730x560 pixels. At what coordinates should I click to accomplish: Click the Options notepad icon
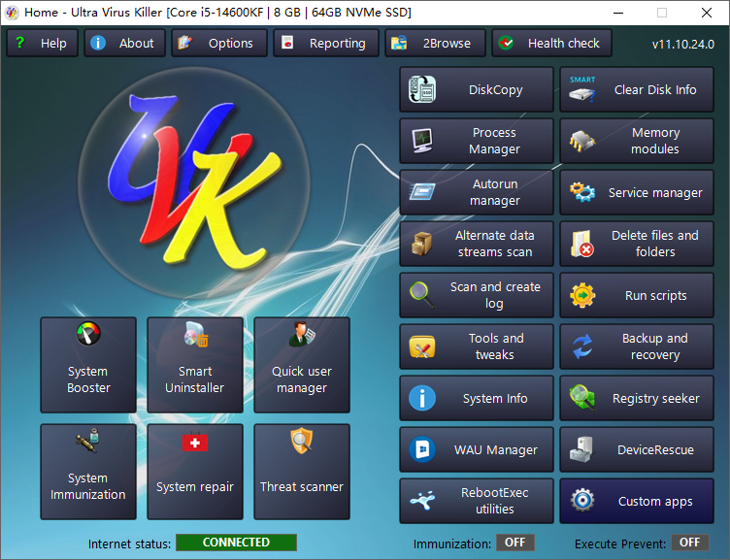pos(184,43)
